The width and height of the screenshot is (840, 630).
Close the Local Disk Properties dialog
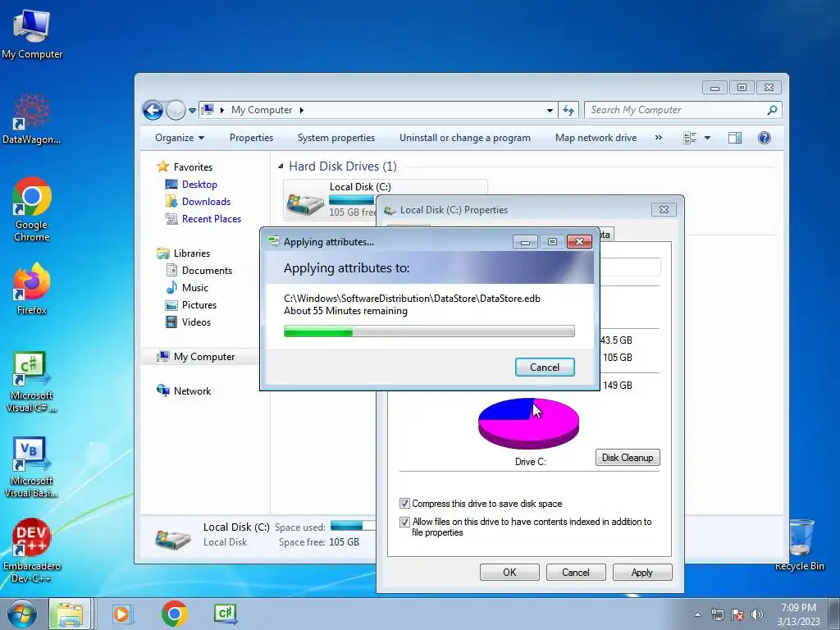(x=664, y=209)
